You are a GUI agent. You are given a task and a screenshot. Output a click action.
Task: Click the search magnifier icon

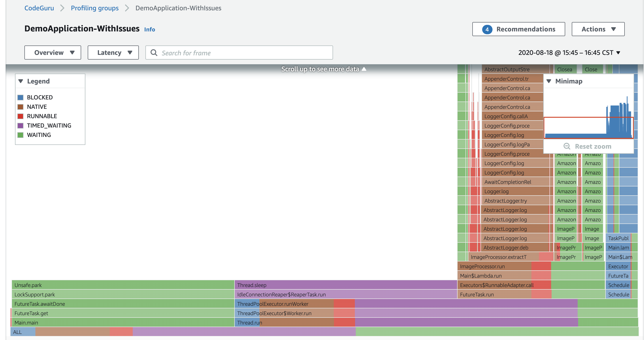[x=154, y=53]
